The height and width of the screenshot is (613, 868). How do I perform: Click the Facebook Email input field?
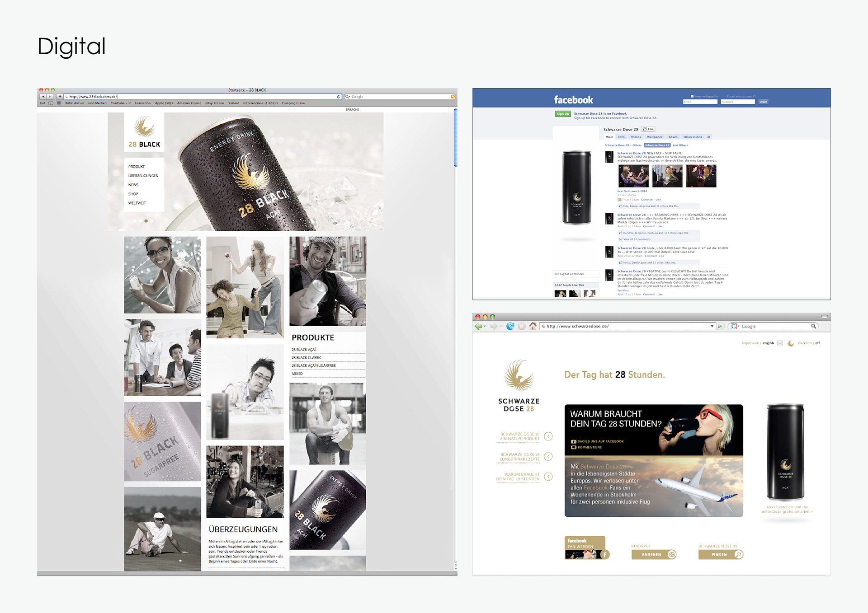point(700,102)
